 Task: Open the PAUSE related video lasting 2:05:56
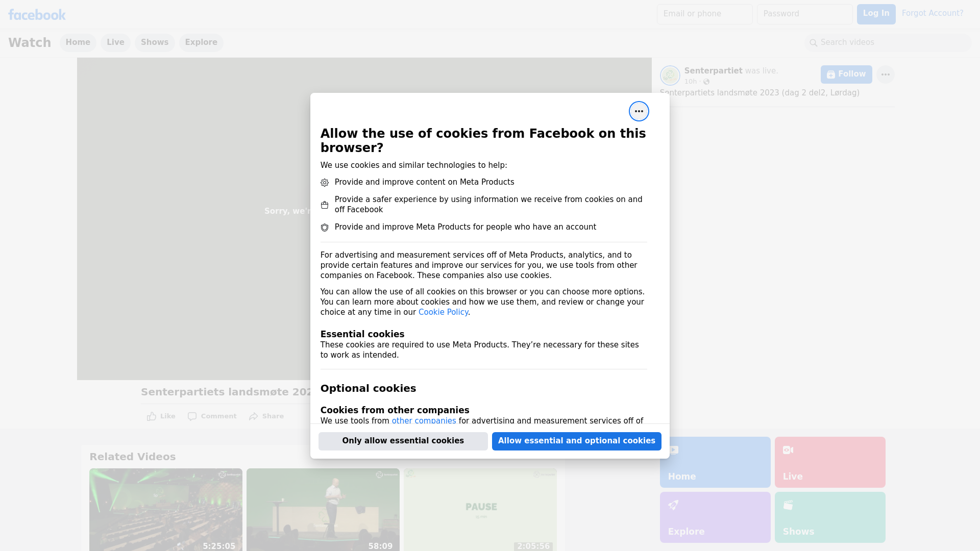pyautogui.click(x=480, y=510)
